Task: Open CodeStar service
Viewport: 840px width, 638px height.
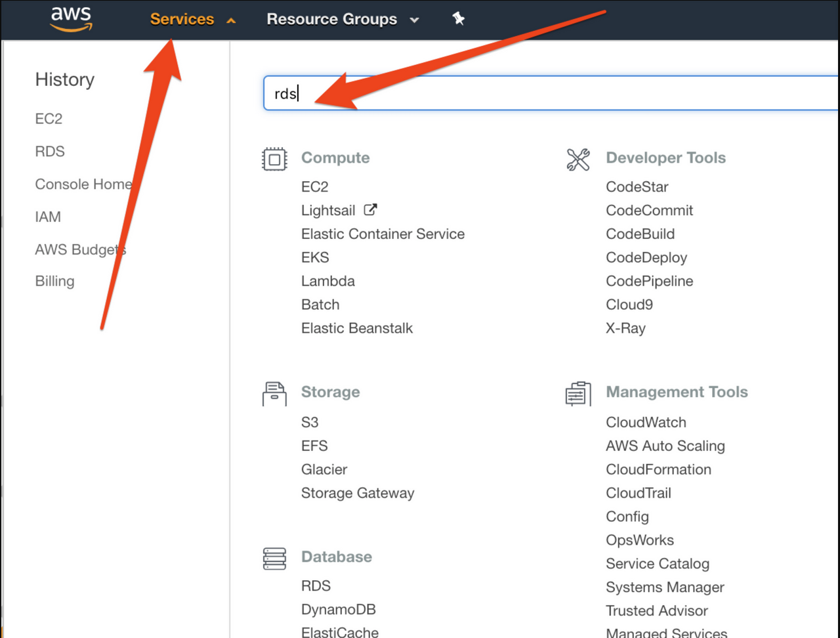Action: tap(637, 187)
